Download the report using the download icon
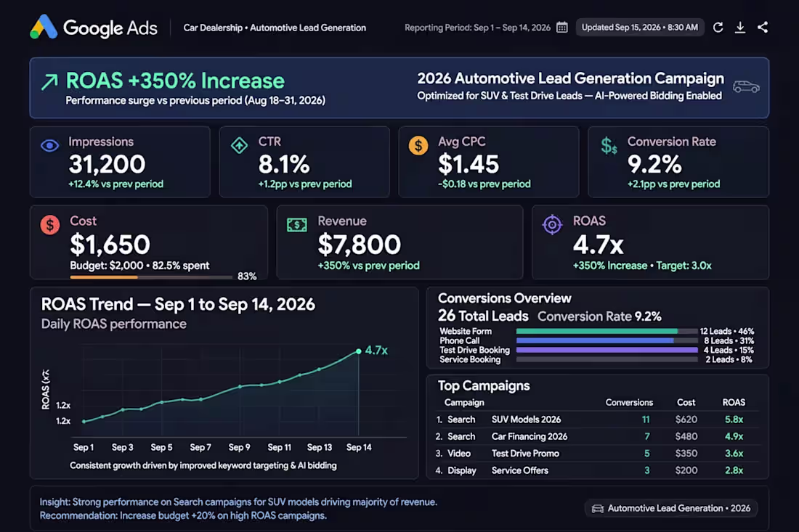The image size is (799, 532). [740, 28]
